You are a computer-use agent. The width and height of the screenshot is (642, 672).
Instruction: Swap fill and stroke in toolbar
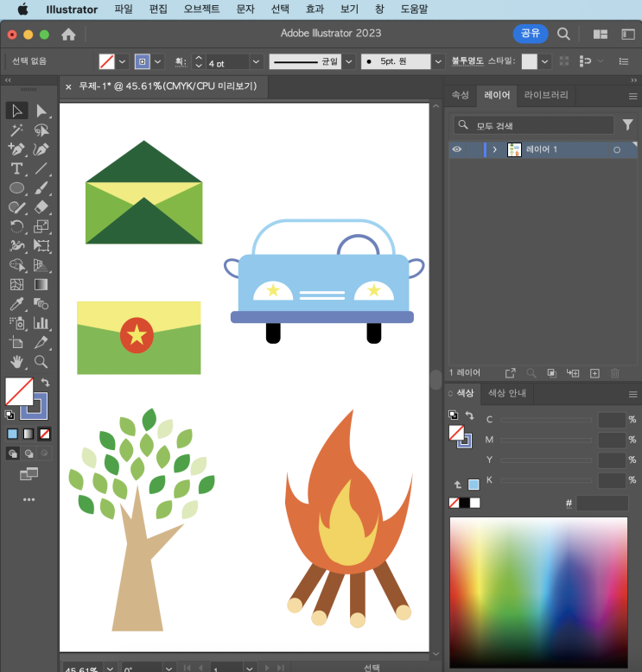point(46,383)
